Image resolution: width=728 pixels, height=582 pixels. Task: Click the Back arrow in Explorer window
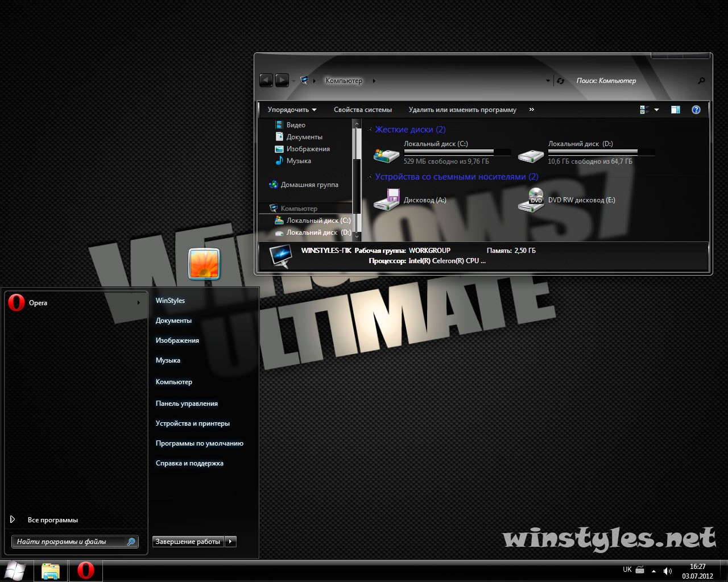point(266,81)
